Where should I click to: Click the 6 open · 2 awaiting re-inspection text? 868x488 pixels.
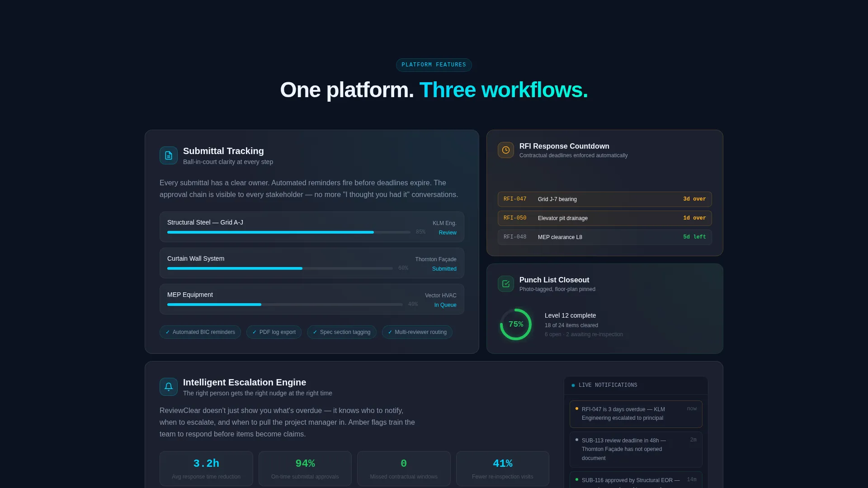pyautogui.click(x=584, y=334)
